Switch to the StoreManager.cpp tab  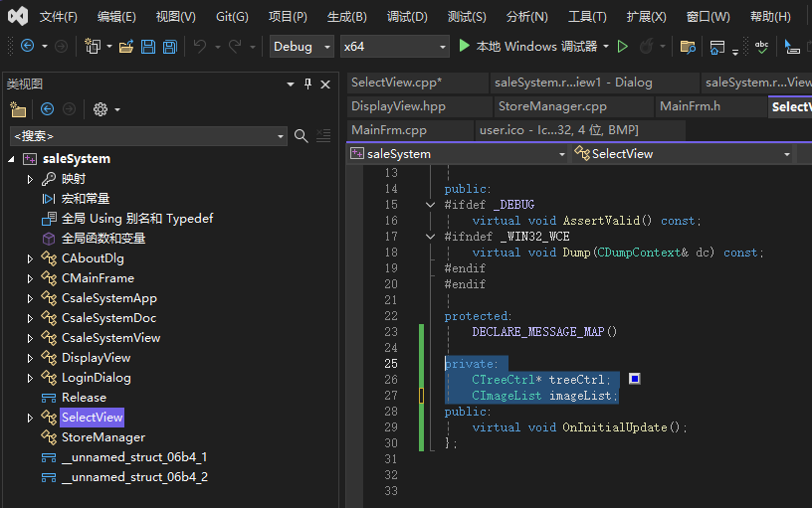point(552,106)
